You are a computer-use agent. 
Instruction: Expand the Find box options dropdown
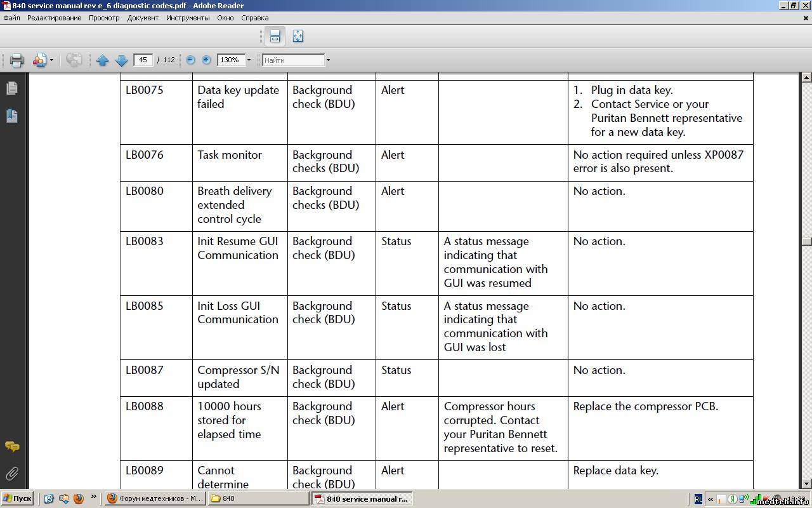click(x=328, y=60)
